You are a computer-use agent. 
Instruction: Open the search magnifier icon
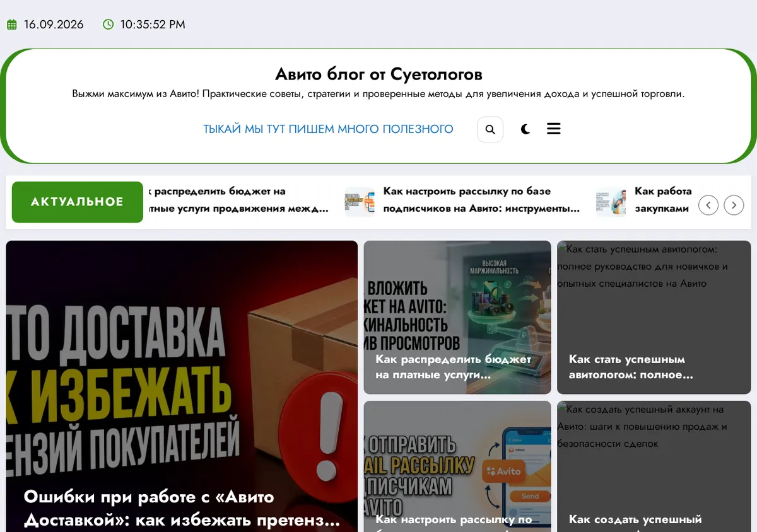point(490,129)
